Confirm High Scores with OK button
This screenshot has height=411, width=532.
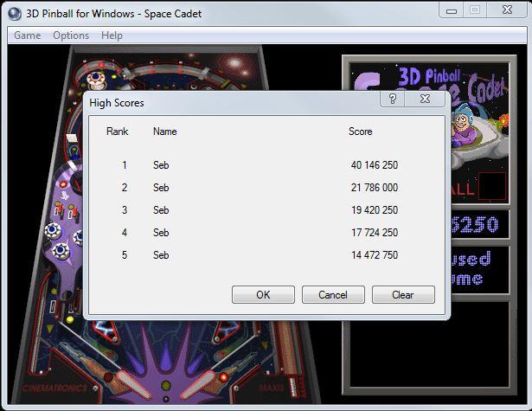pyautogui.click(x=263, y=294)
